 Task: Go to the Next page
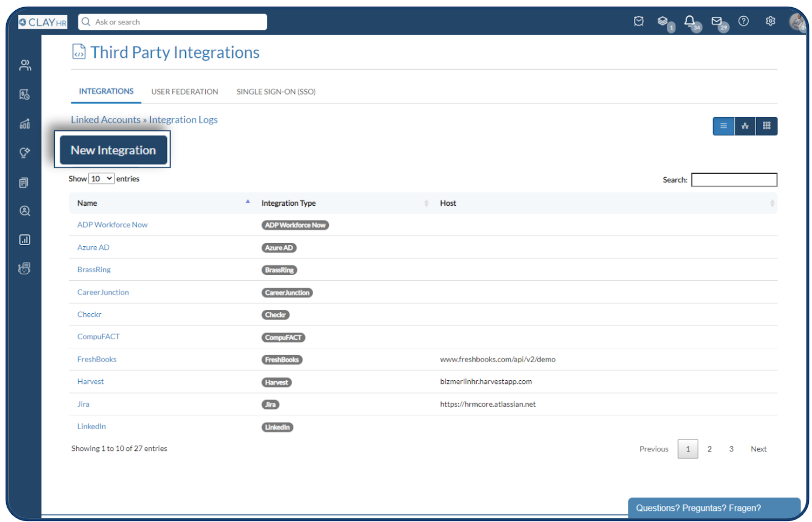coord(759,449)
